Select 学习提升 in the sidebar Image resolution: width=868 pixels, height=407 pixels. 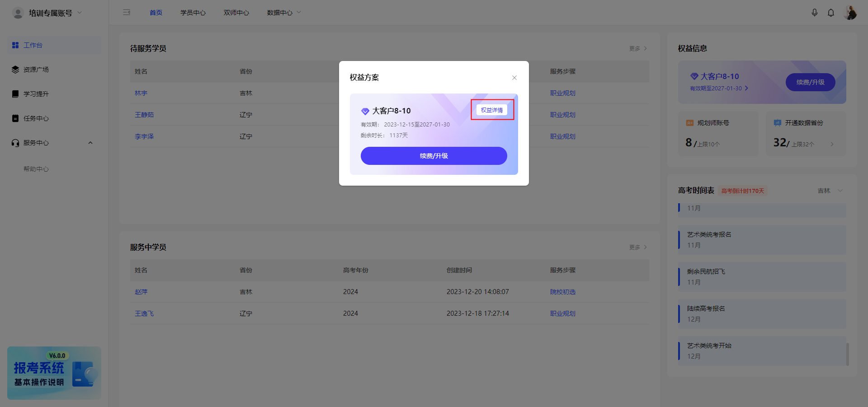(x=36, y=94)
